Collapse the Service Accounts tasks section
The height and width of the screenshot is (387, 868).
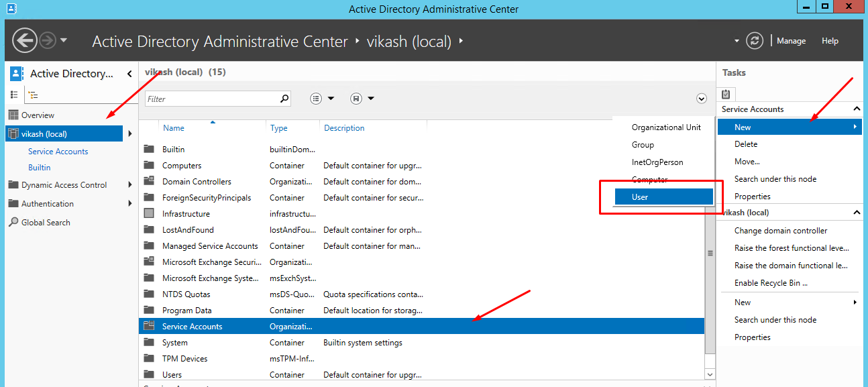(x=857, y=109)
